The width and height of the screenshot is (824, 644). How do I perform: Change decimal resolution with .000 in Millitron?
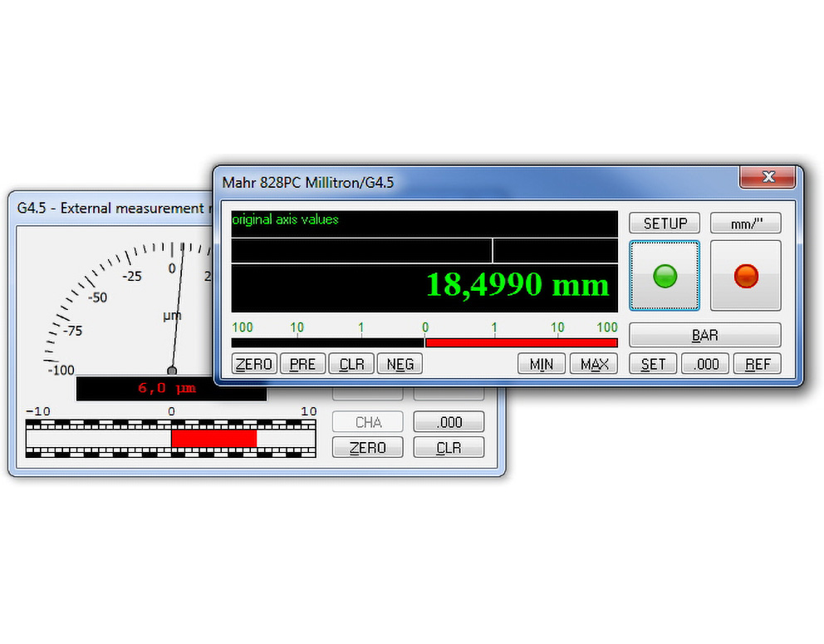[x=704, y=364]
